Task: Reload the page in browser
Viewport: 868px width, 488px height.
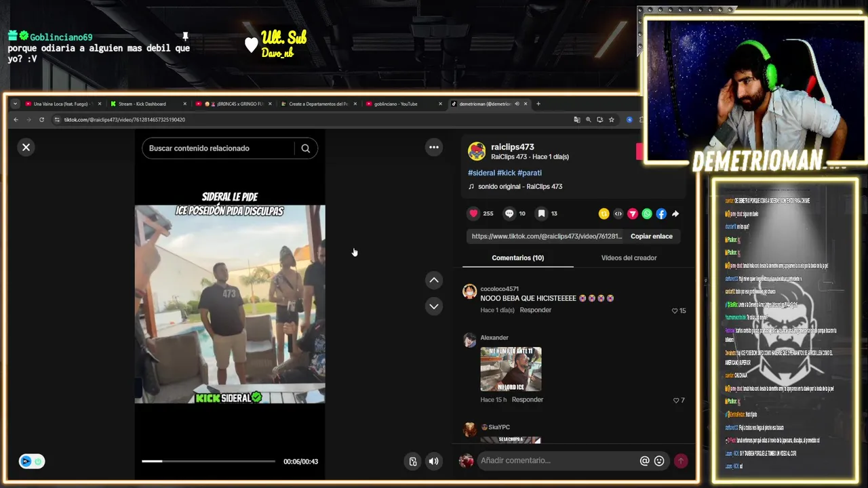Action: [41, 119]
